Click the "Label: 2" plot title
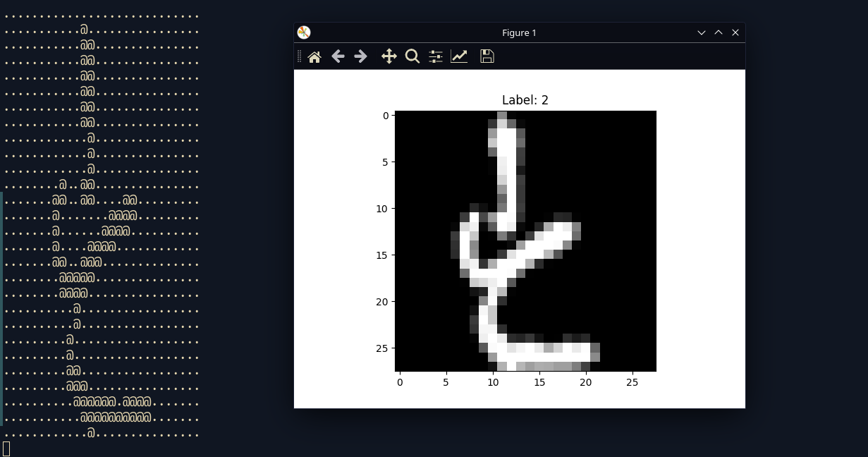The image size is (868, 457). click(x=525, y=100)
